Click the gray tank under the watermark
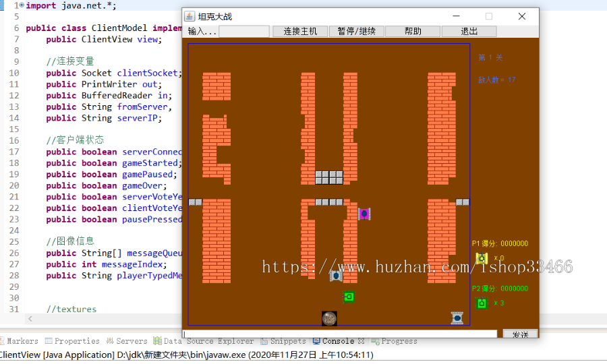The image size is (607, 364). point(336,276)
